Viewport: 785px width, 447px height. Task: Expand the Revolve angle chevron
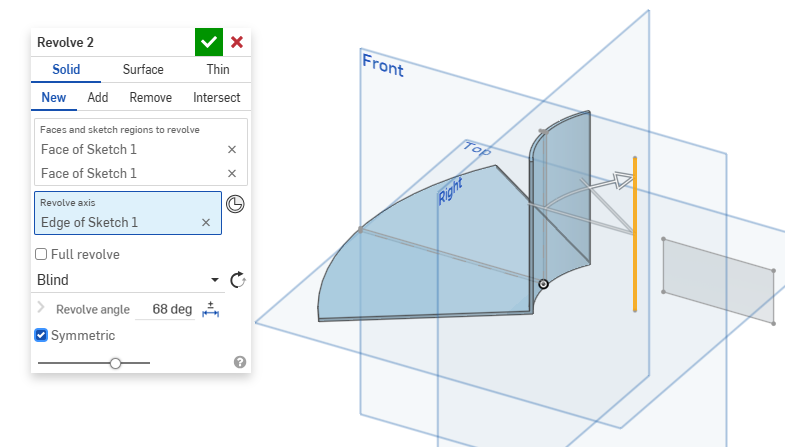(41, 309)
